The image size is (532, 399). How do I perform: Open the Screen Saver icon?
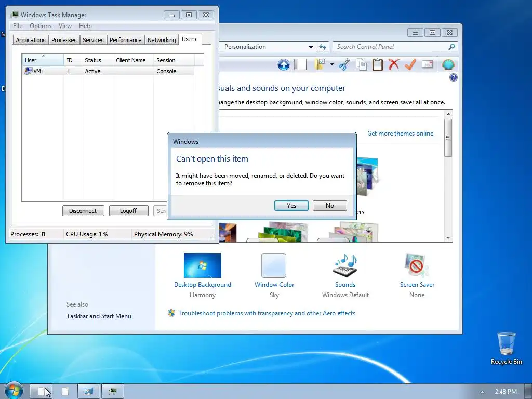(417, 265)
